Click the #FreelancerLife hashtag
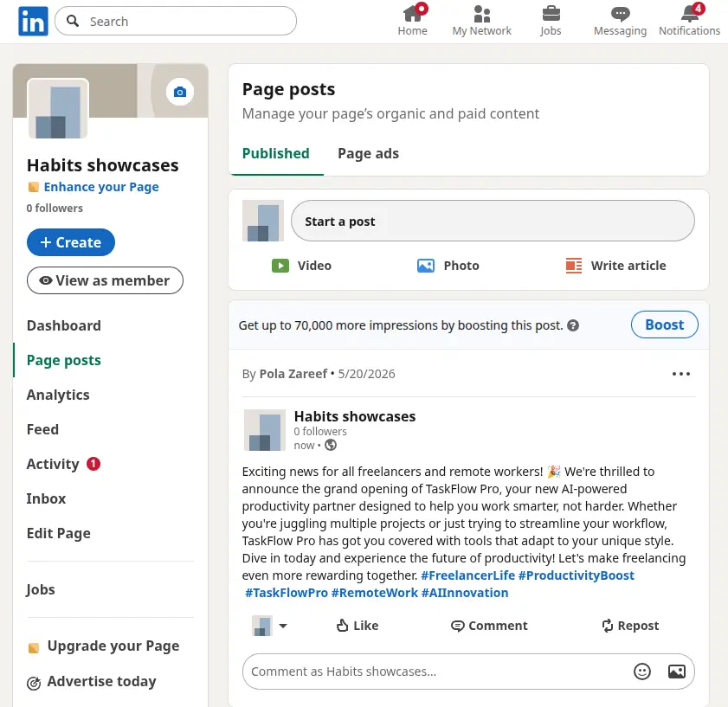Viewport: 728px width, 707px height. click(x=468, y=575)
